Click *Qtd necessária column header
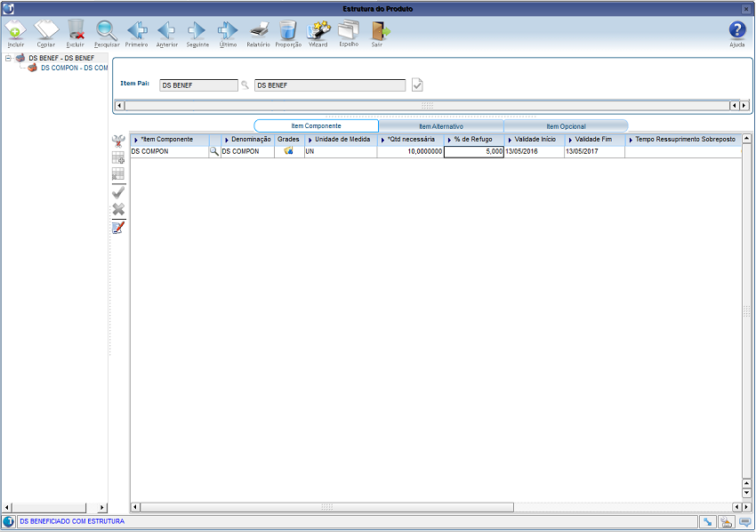Screen dimensions: 756x532 (410, 140)
